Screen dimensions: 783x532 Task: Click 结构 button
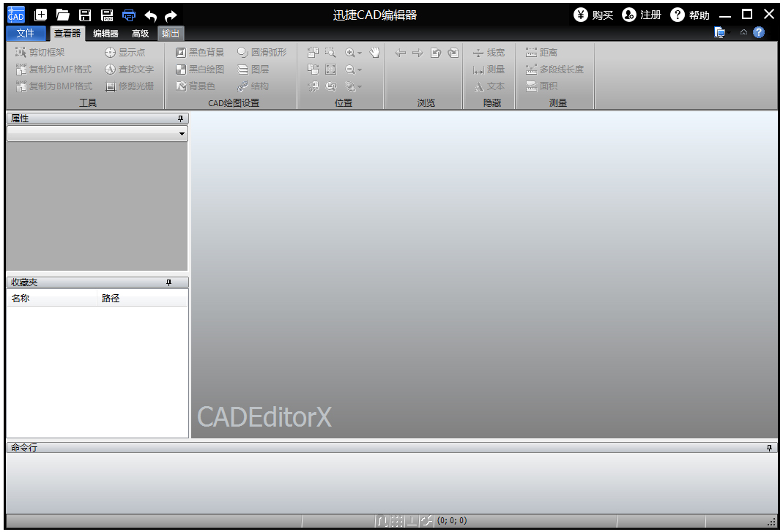tap(253, 86)
